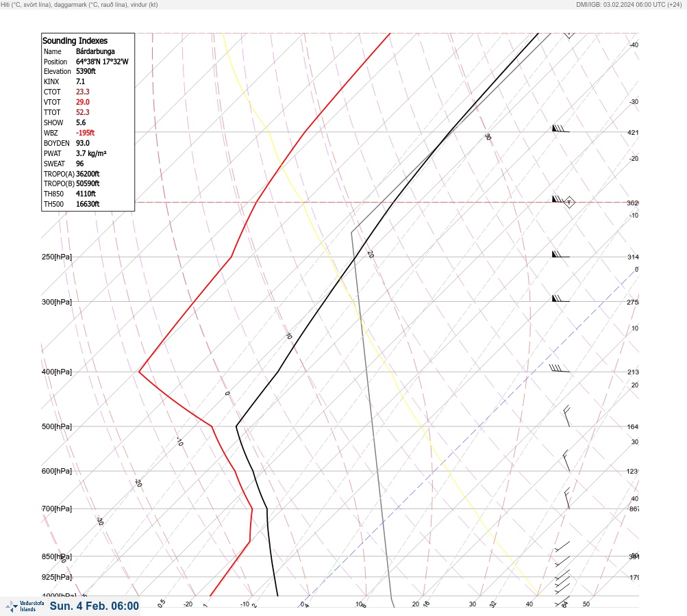
Task: Select the SWEAT value 96
Action: click(x=79, y=164)
